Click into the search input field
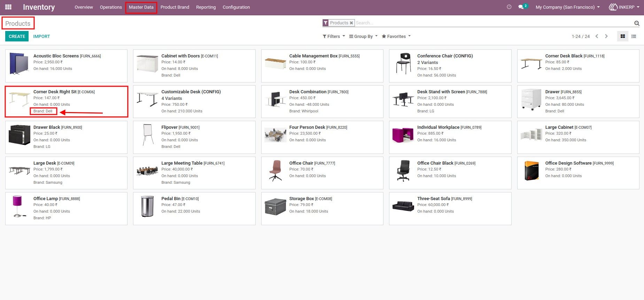 (494, 23)
